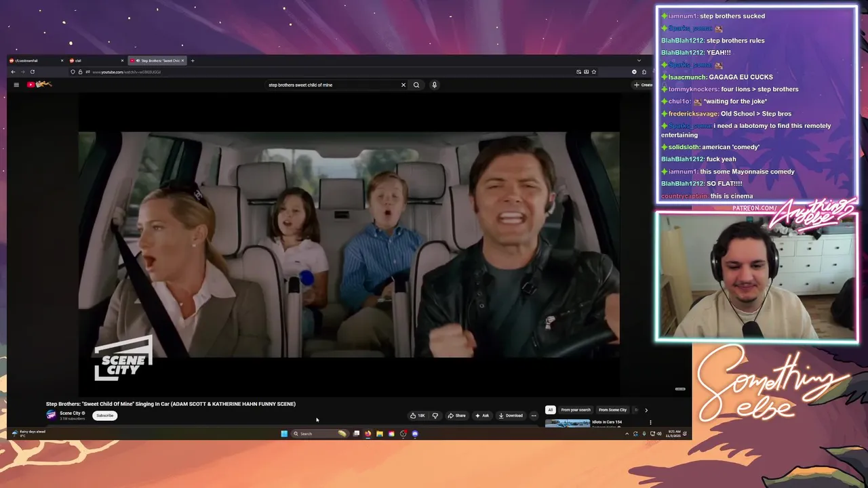This screenshot has width=868, height=488.
Task: Reload the page with the refresh icon
Action: pyautogui.click(x=32, y=72)
